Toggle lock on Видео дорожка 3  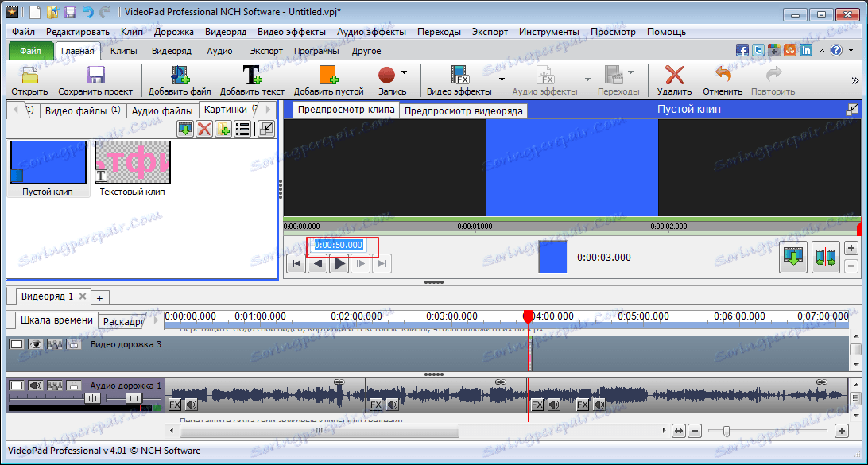74,344
